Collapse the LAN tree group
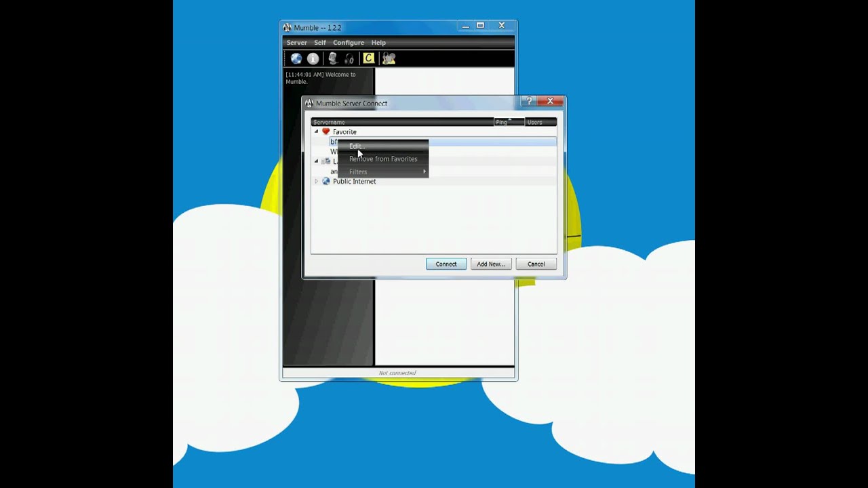Screen dimensions: 868x488 coord(316,161)
